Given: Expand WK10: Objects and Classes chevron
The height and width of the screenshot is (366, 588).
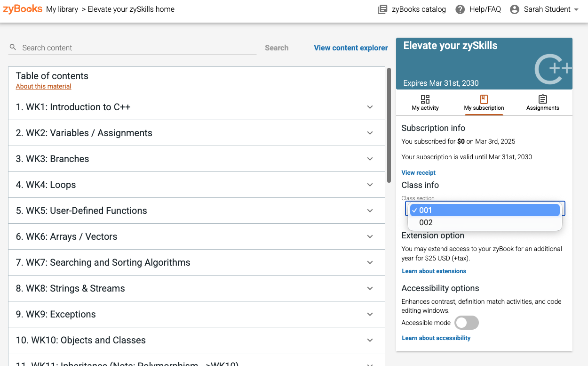Looking at the screenshot, I should [x=370, y=340].
